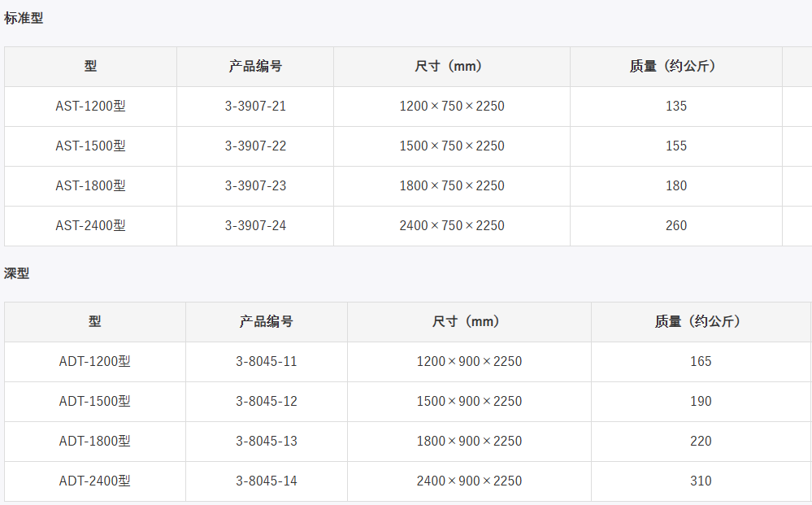
Task: Click the ADT-1200型 model cell
Action: point(94,362)
